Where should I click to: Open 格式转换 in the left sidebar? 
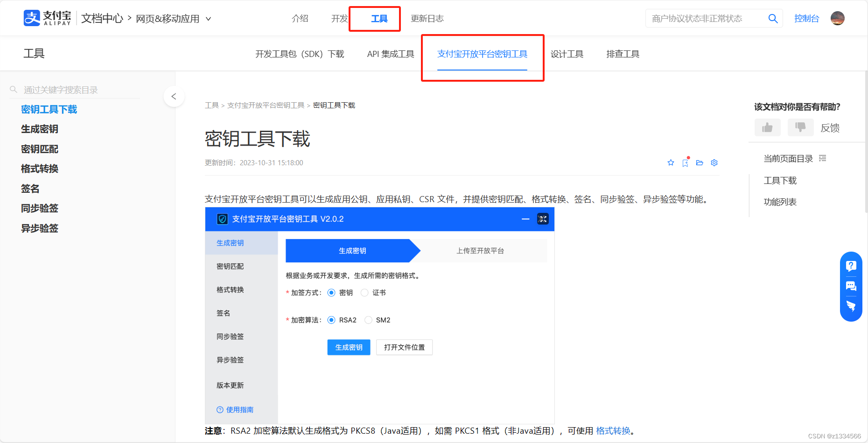[40, 169]
